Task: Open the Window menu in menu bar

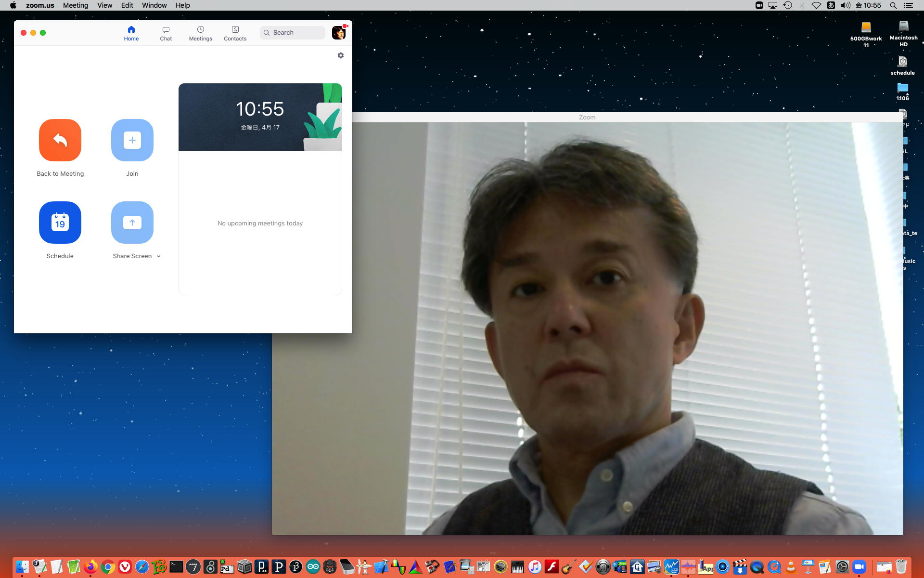Action: point(154,5)
